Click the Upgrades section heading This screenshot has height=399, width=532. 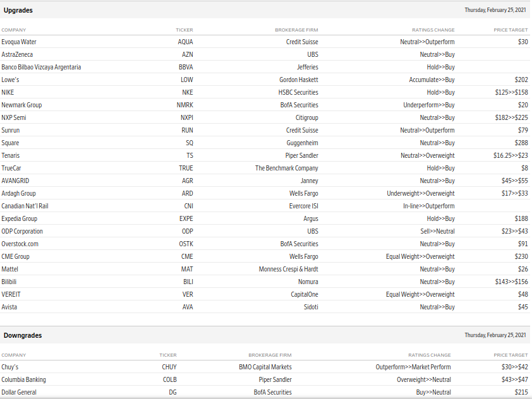(x=18, y=10)
